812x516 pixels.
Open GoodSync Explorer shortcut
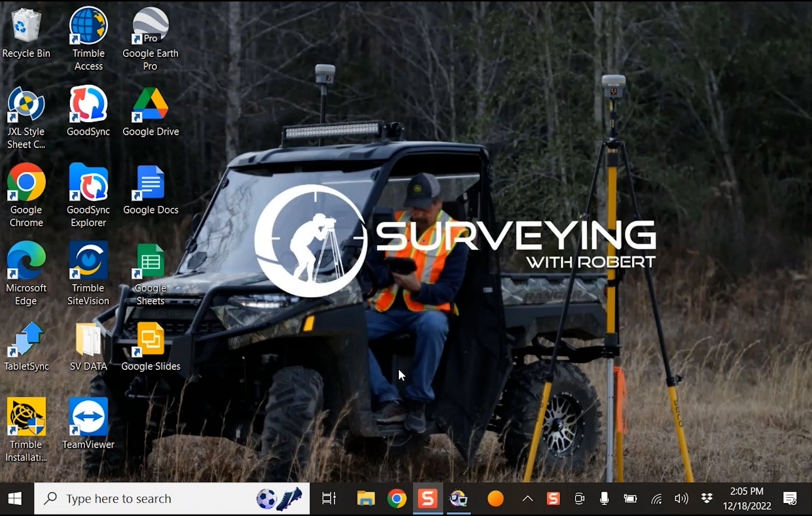tap(88, 196)
